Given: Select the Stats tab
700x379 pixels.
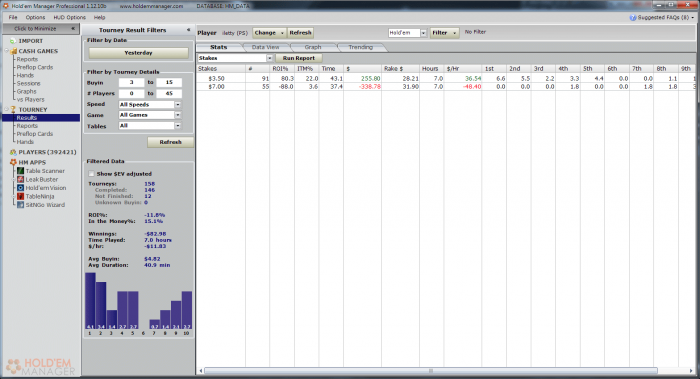Looking at the screenshot, I should coord(219,47).
